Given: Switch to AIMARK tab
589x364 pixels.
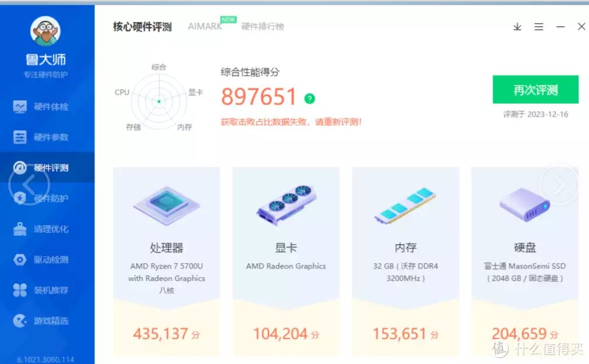Looking at the screenshot, I should (x=205, y=27).
